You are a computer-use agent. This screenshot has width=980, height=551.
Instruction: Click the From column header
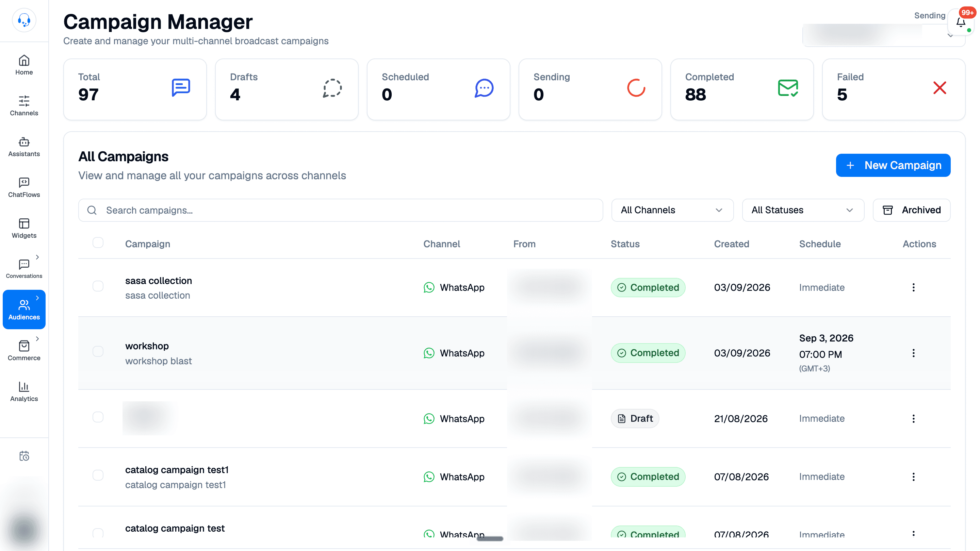(524, 244)
